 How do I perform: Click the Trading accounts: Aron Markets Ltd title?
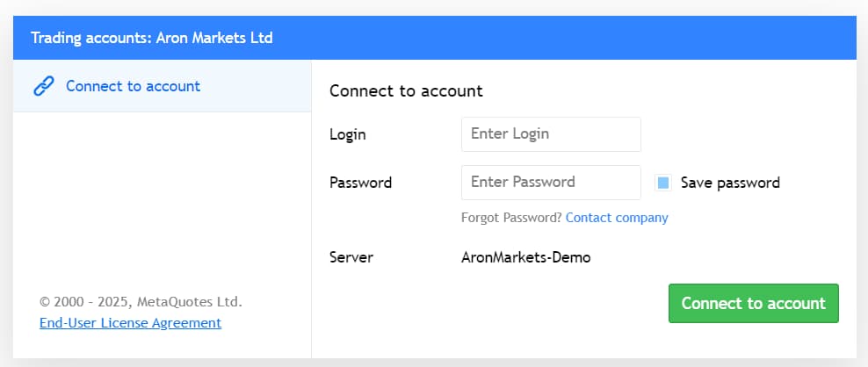[x=151, y=38]
